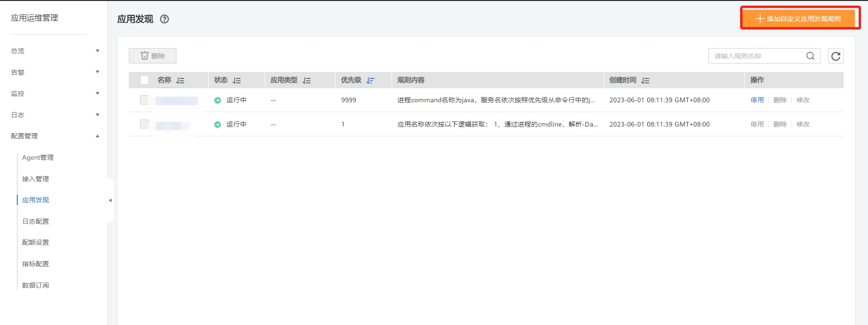The width and height of the screenshot is (868, 325).
Task: Sort by 应用类型 column sort icon
Action: (x=307, y=81)
